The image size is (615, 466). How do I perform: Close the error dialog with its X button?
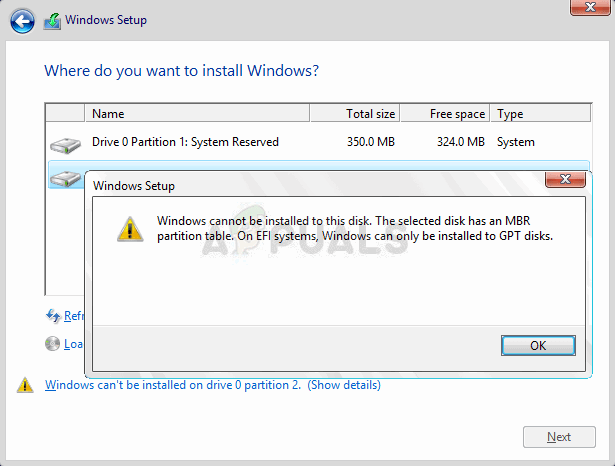564,179
